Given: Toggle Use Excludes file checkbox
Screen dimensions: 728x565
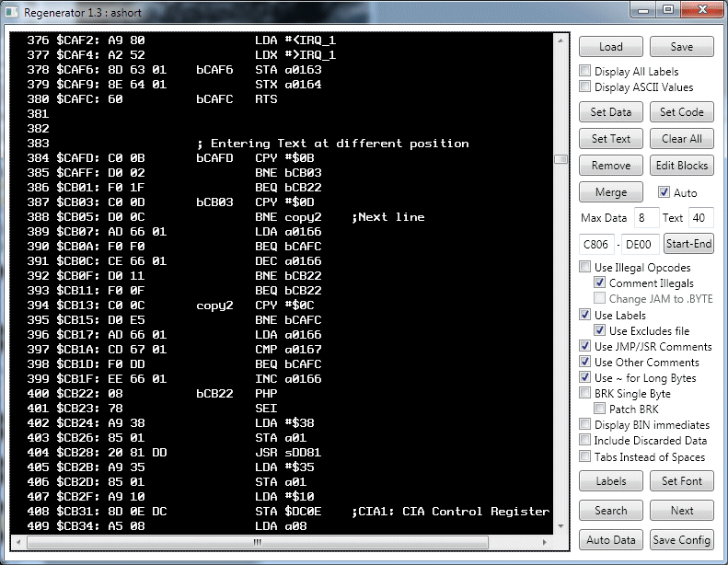Looking at the screenshot, I should [599, 330].
